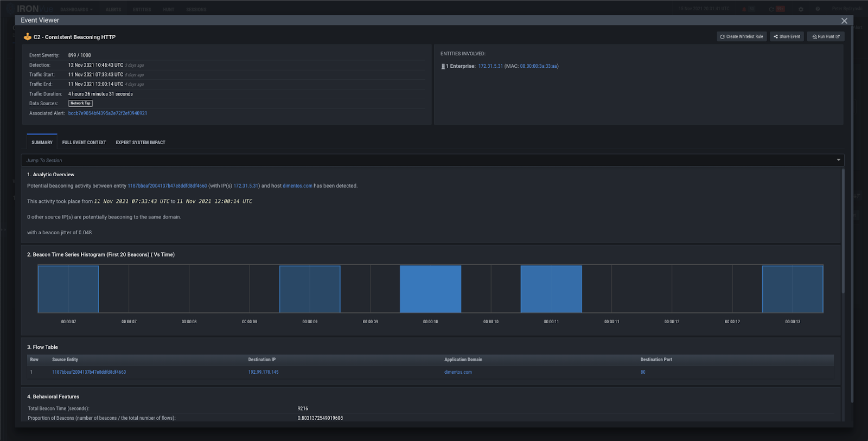The image size is (868, 441).
Task: Click the Create Whitelist Rule button
Action: pos(742,37)
